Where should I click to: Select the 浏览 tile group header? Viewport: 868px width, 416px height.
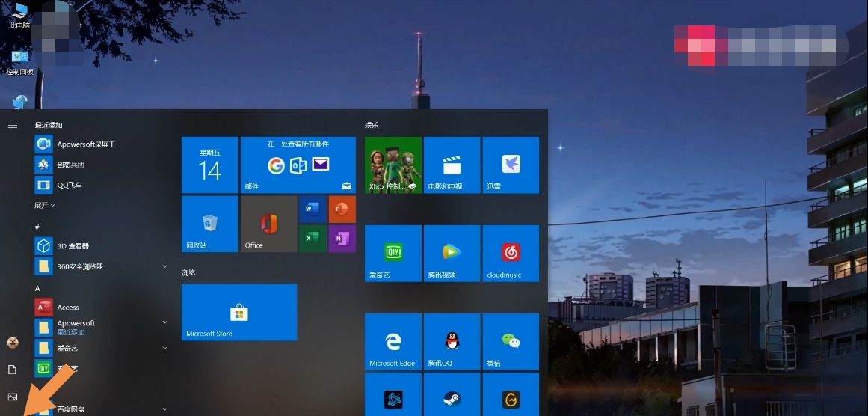point(188,272)
